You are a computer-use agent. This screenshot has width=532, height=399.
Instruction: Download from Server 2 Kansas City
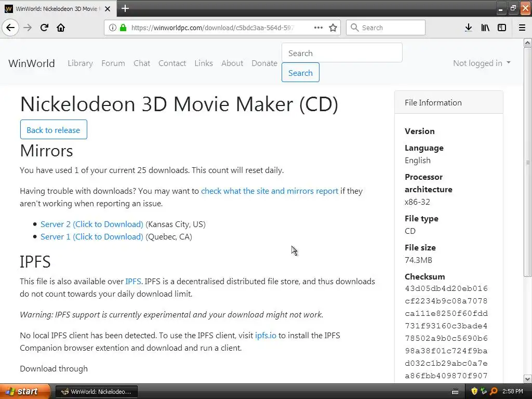92,224
